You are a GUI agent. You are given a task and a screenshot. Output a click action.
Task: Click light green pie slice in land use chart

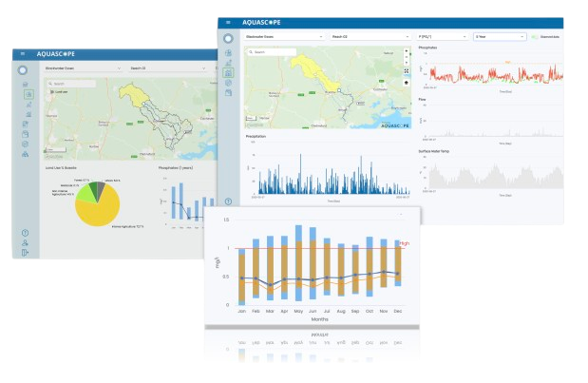coord(85,193)
